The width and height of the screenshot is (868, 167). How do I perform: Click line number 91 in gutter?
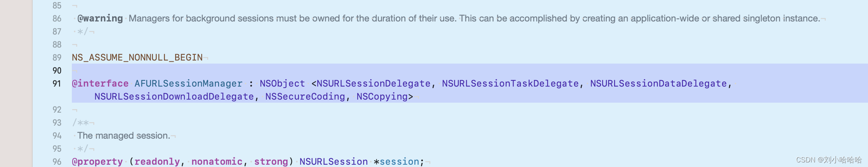pyautogui.click(x=57, y=83)
